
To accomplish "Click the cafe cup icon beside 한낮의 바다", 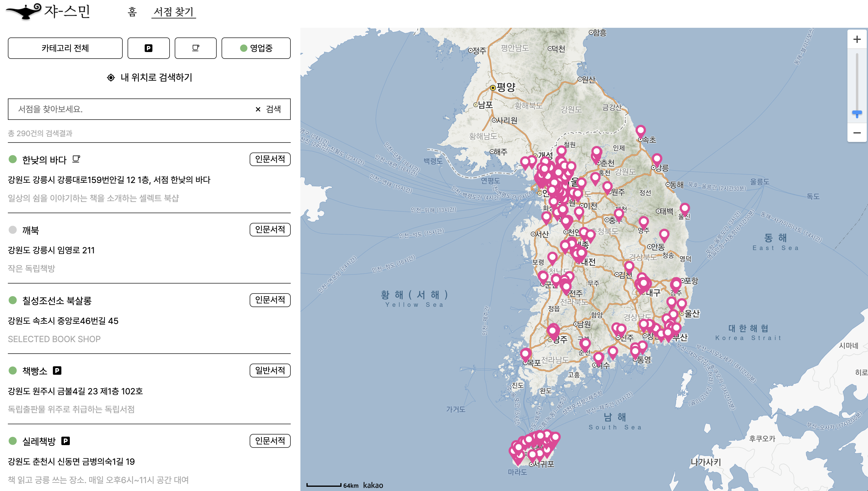I will point(76,159).
